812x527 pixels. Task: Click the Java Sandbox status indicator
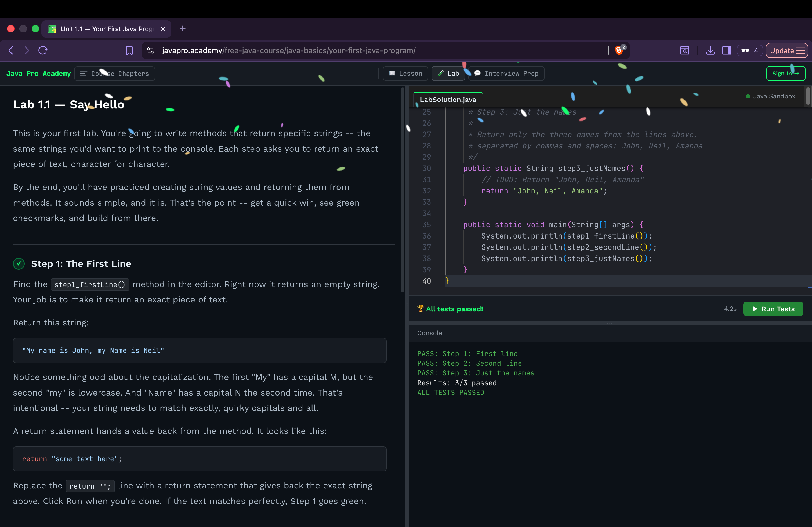[x=771, y=97]
